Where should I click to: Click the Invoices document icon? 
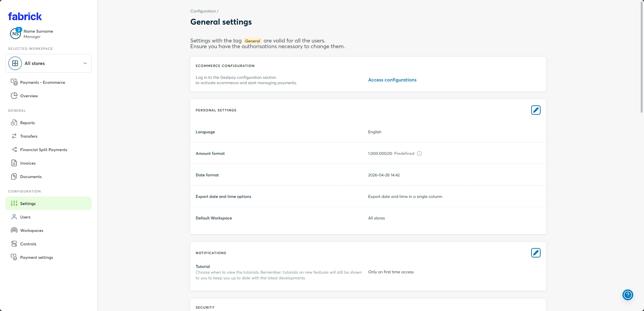click(14, 163)
